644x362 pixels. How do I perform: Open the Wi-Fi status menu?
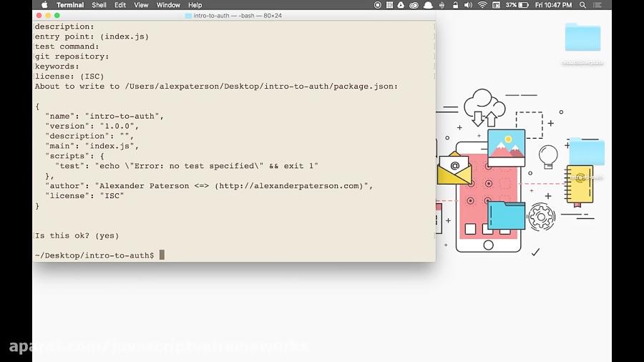[x=482, y=5]
